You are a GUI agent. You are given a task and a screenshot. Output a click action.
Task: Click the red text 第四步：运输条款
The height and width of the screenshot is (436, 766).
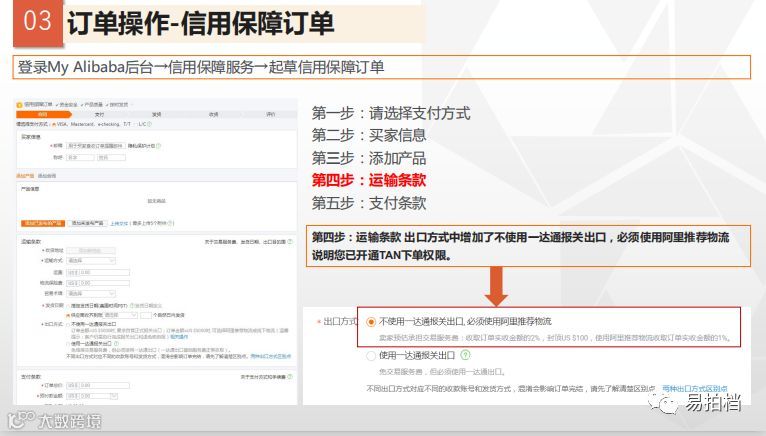pos(369,180)
